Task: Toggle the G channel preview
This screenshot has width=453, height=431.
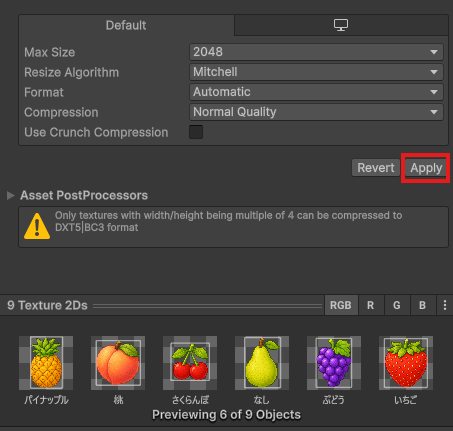Action: pos(397,305)
